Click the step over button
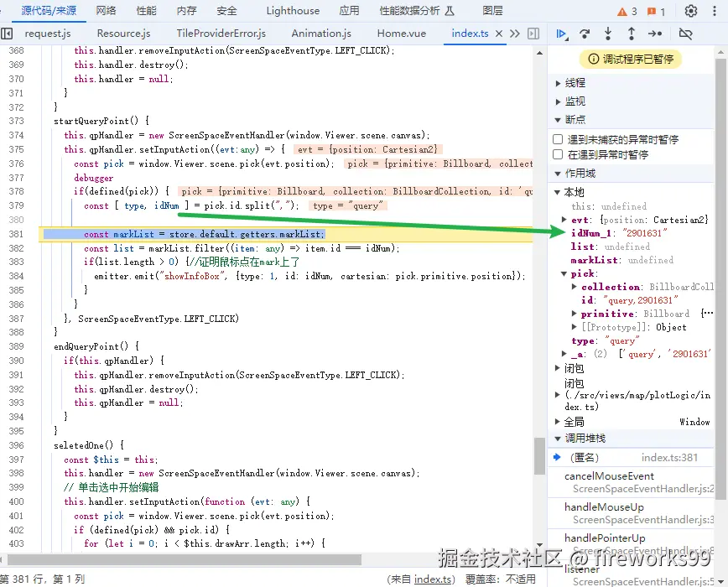 point(585,34)
